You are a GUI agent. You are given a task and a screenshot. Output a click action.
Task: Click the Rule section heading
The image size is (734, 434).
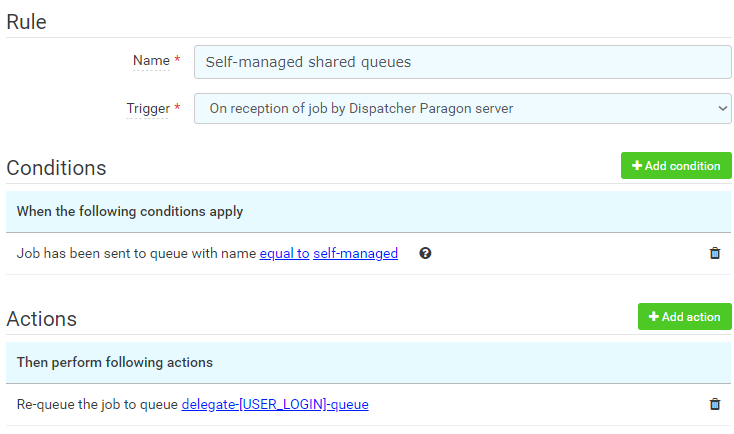(x=27, y=21)
